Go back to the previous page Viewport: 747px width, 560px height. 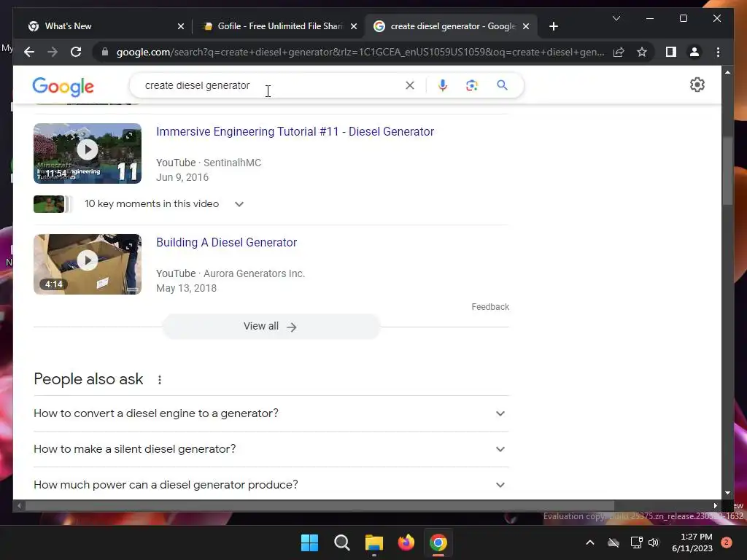(x=29, y=52)
